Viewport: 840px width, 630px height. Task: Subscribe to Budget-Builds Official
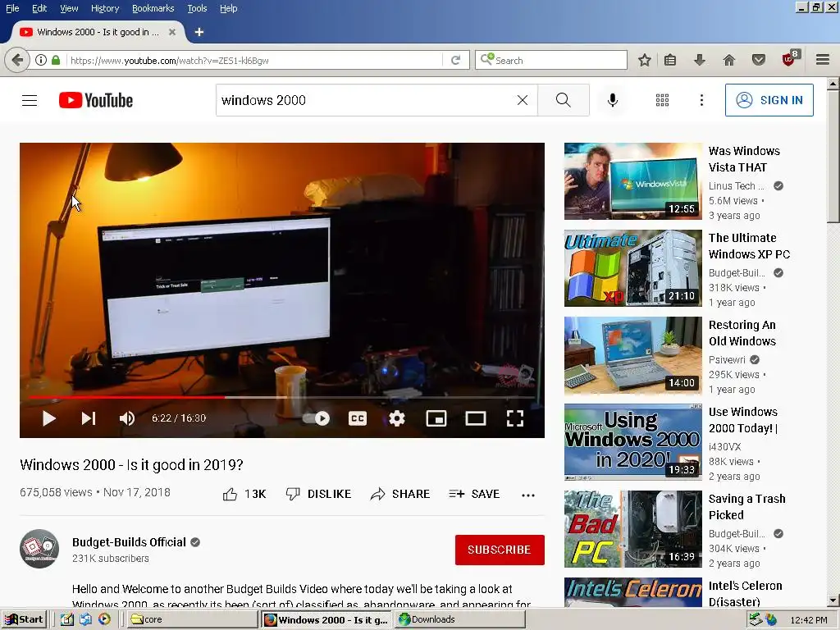pyautogui.click(x=500, y=550)
